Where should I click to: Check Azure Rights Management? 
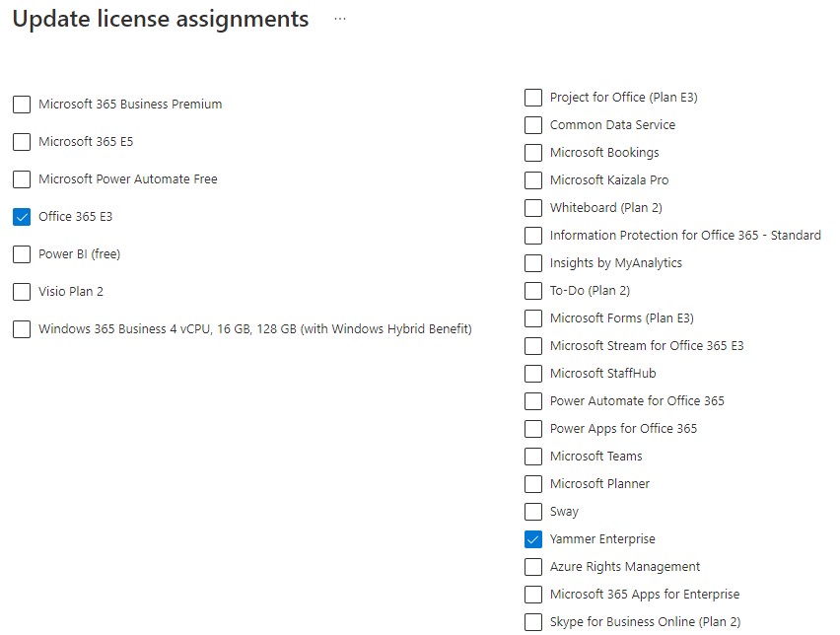[x=532, y=566]
